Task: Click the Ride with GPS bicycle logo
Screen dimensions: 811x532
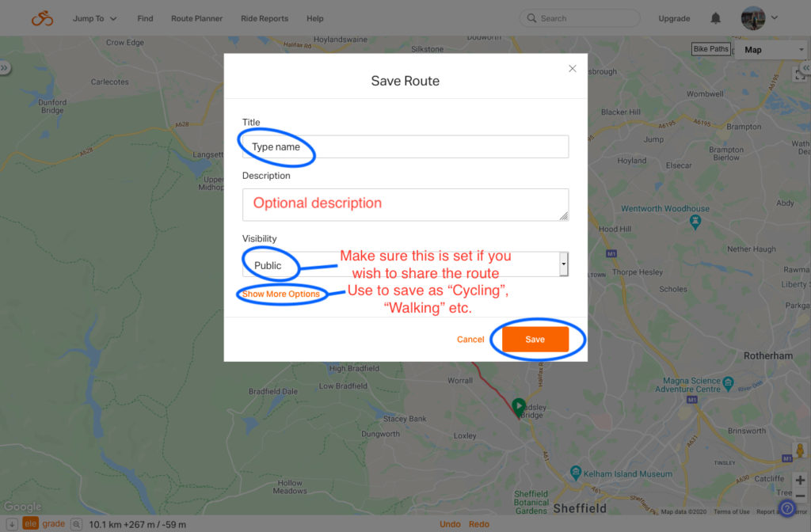Action: point(42,19)
